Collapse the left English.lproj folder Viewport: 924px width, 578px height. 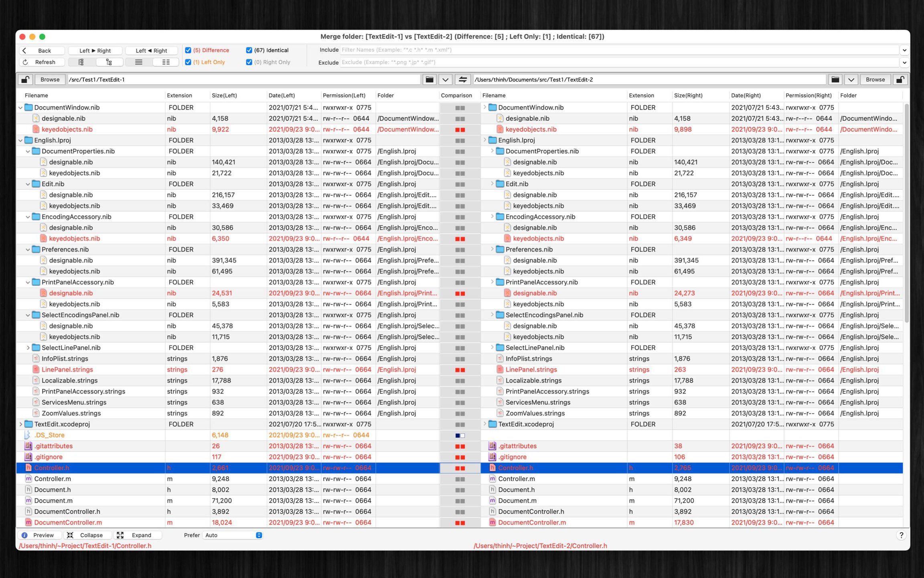pos(20,140)
